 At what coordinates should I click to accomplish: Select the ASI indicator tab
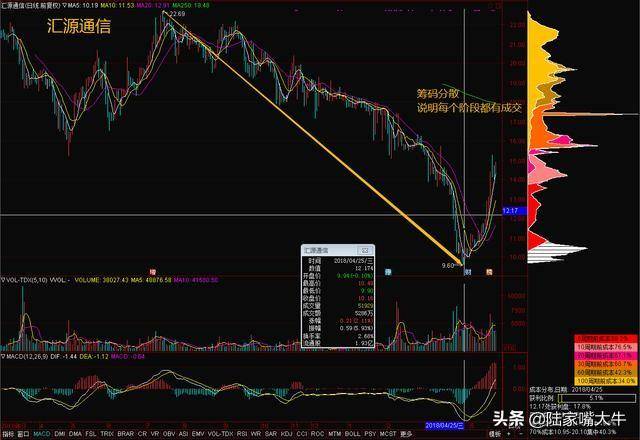183,434
